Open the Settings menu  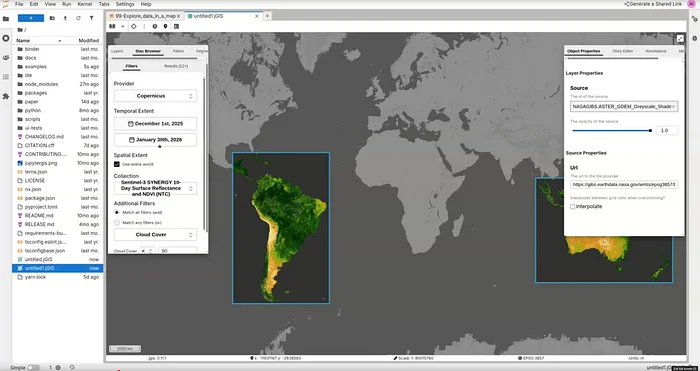[x=125, y=4]
